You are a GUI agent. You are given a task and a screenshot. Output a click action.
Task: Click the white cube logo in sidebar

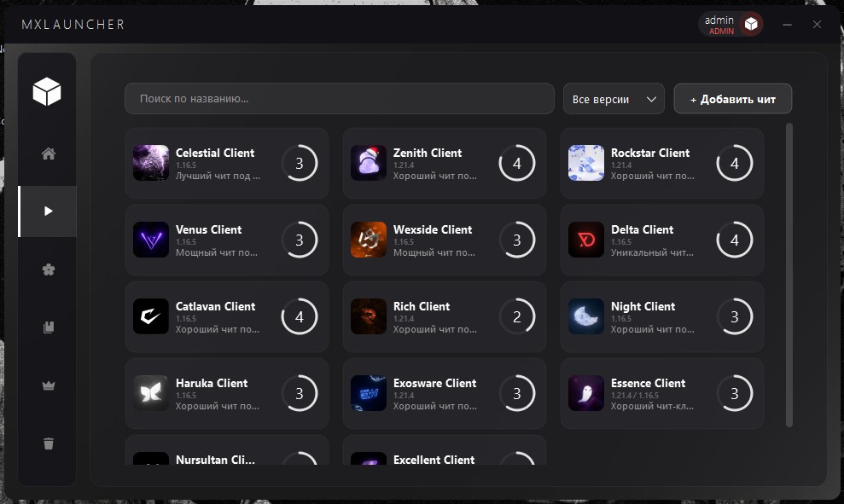click(47, 91)
